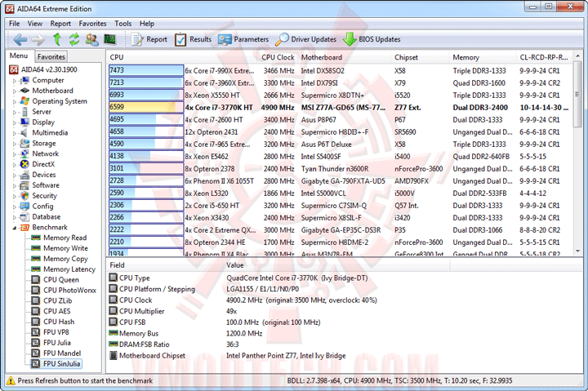Open the View menu
Screen dimensions: 588x391
(35, 24)
